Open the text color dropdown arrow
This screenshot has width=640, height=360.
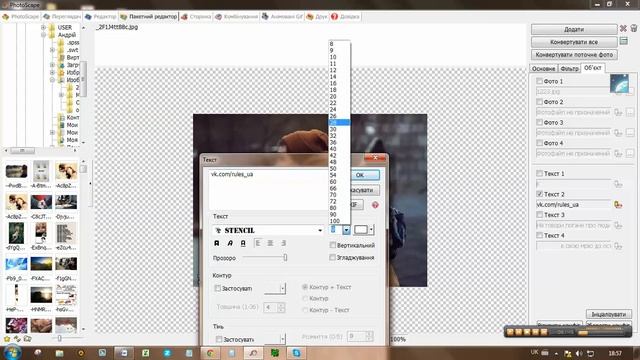tap(371, 230)
